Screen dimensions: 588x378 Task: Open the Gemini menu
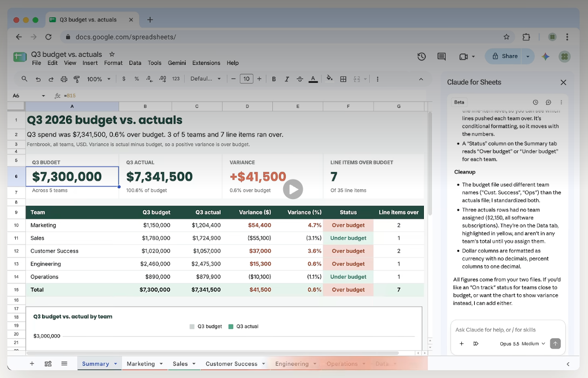(x=177, y=63)
